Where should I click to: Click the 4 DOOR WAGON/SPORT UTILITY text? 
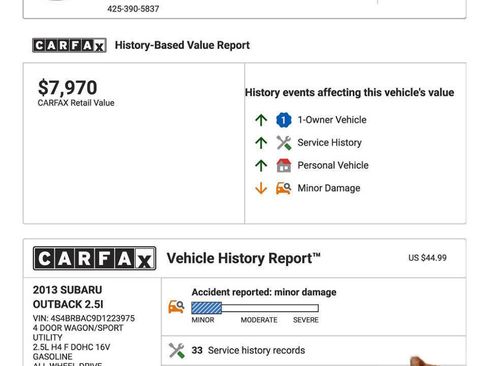[78, 333]
